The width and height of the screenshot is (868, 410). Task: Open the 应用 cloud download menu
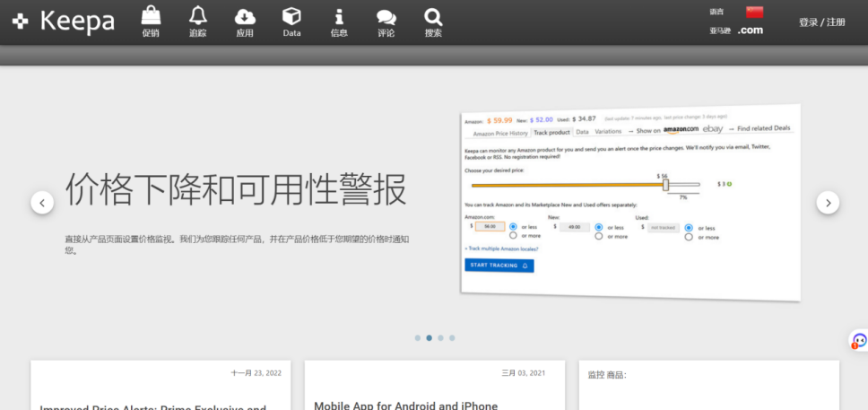pos(245,22)
